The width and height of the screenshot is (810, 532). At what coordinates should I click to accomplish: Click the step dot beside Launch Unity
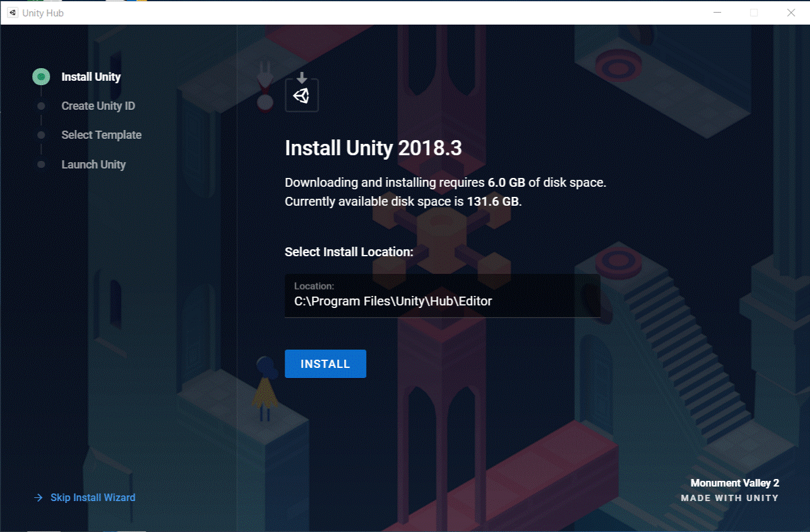(41, 165)
